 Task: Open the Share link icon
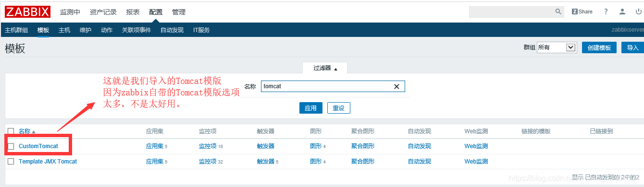pos(582,12)
